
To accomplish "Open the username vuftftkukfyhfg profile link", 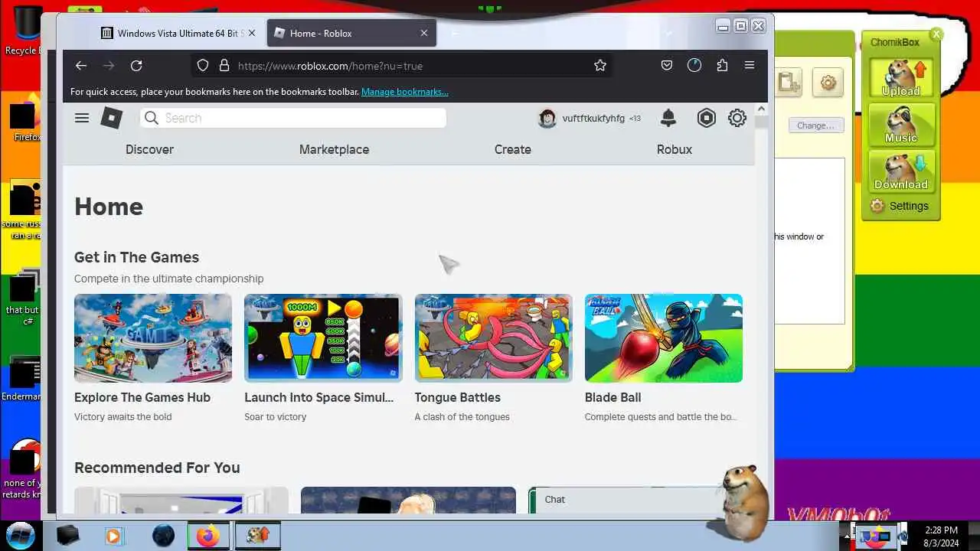I will [x=593, y=118].
